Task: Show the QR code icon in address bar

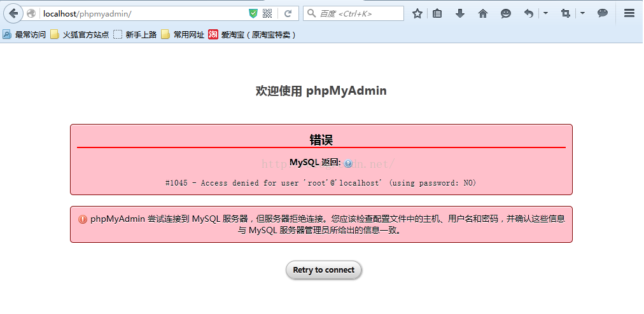Action: [267, 13]
